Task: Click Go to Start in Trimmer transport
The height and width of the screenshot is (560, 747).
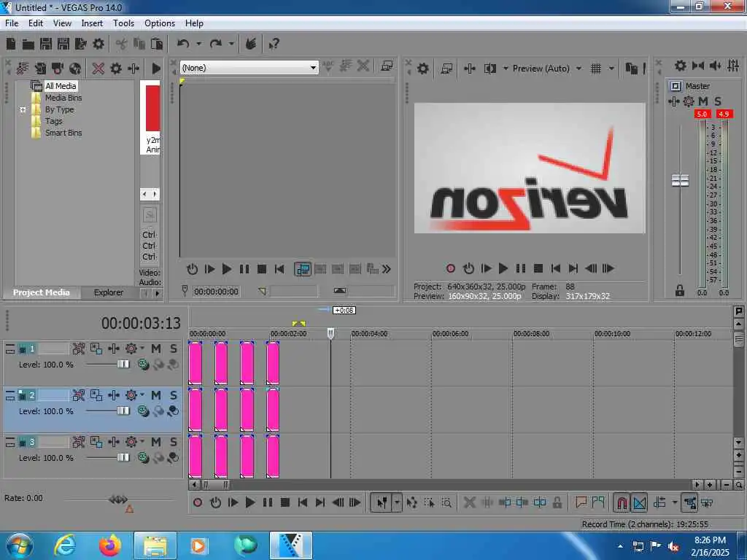Action: click(279, 269)
